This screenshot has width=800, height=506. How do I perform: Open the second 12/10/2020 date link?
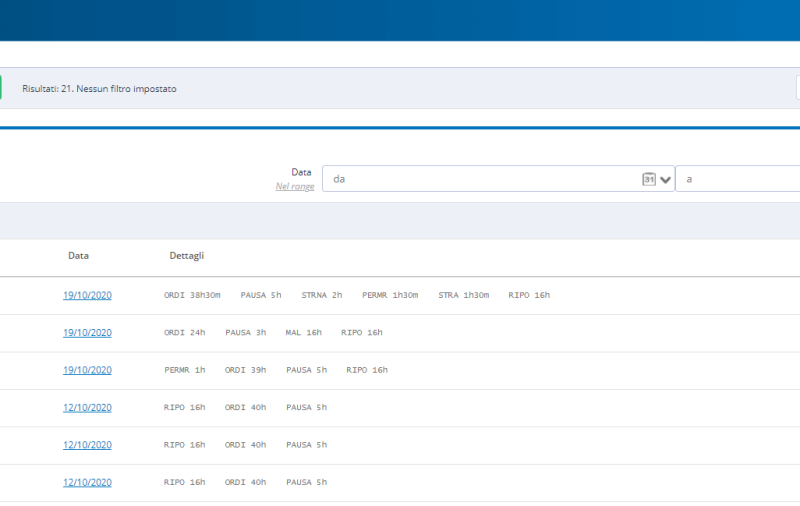pyautogui.click(x=87, y=445)
